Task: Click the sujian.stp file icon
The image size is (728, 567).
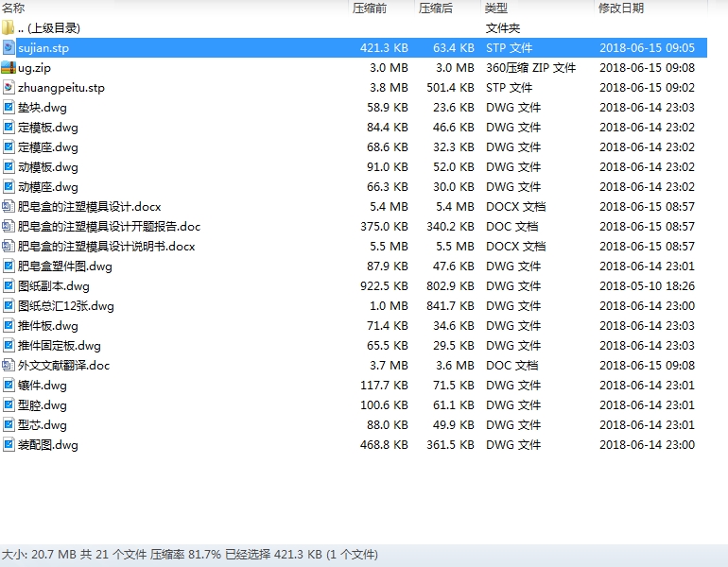Action: pos(8,48)
